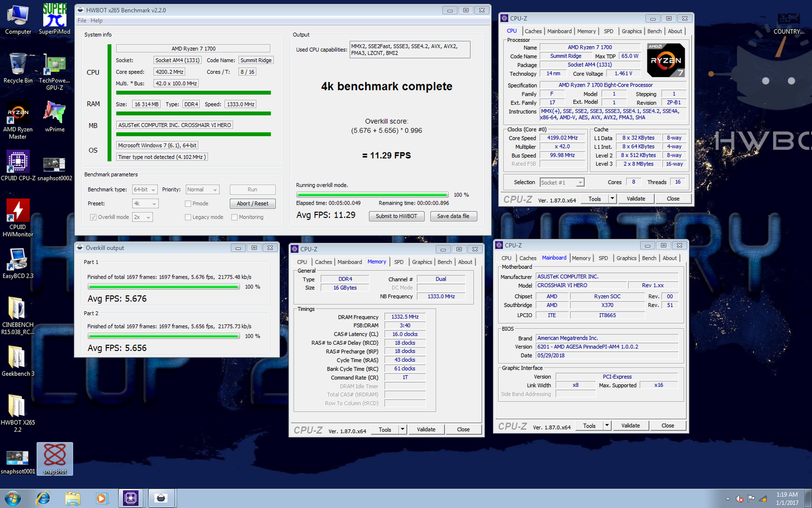Open the Overkill 2x multiplier dropdown
This screenshot has height=508, width=812.
(142, 217)
